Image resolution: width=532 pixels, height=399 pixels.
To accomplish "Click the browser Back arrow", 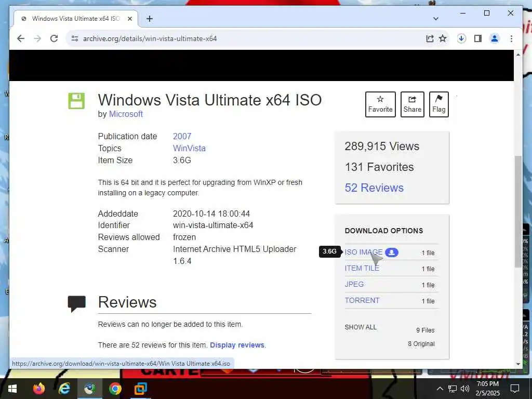I will [x=21, y=38].
